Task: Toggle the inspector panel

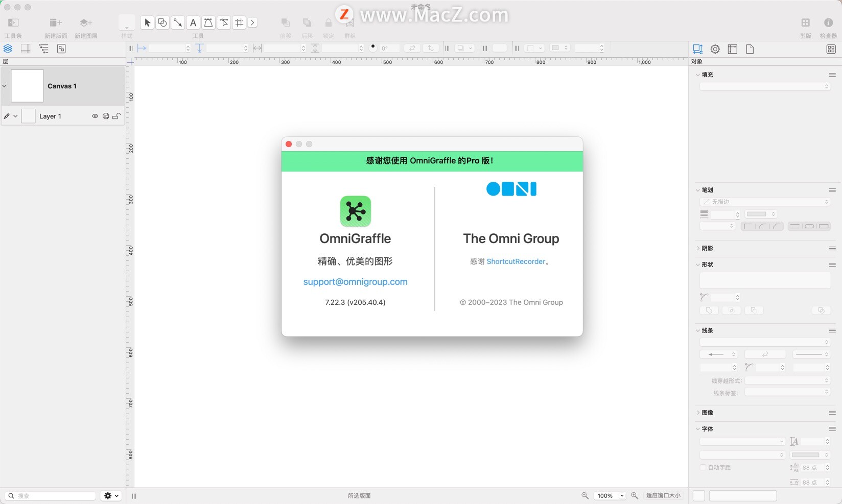Action: point(828,22)
